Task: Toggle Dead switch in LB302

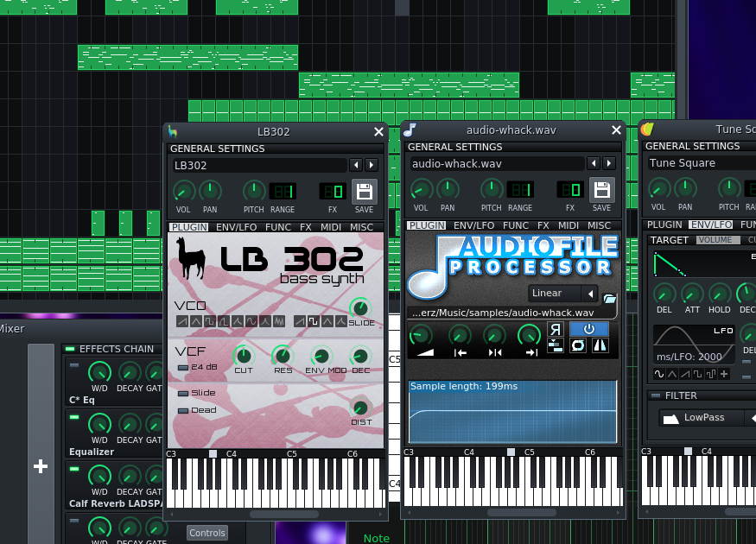Action: [x=183, y=411]
